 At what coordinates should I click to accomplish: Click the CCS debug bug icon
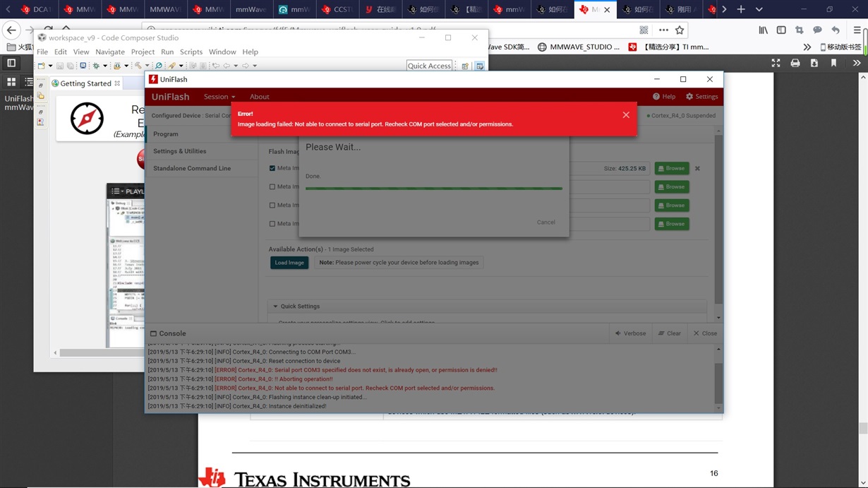click(97, 66)
